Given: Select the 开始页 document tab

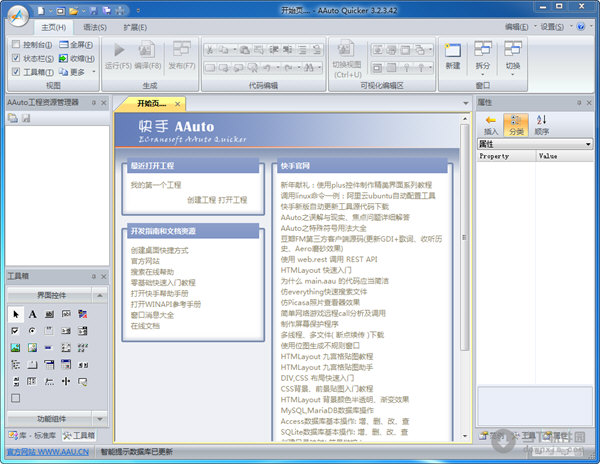Looking at the screenshot, I should click(x=152, y=104).
